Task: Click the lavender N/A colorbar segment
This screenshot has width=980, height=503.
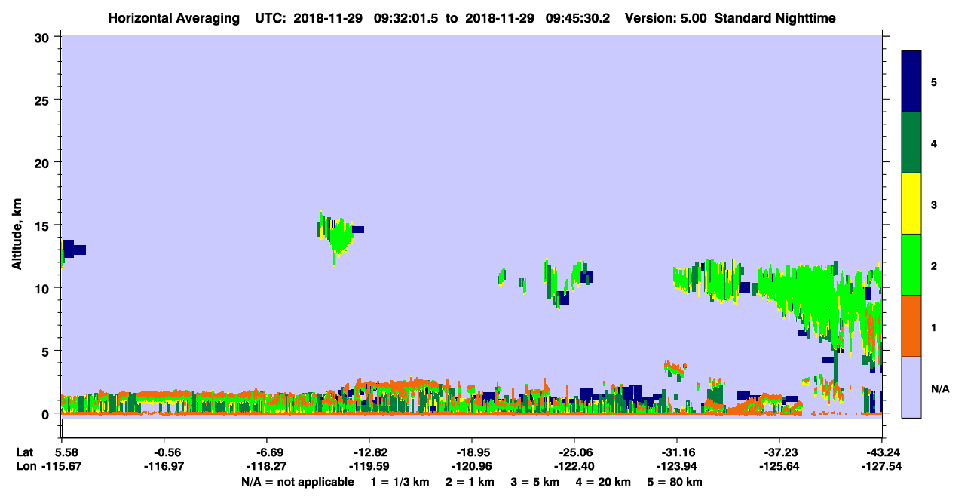Action: 911,387
